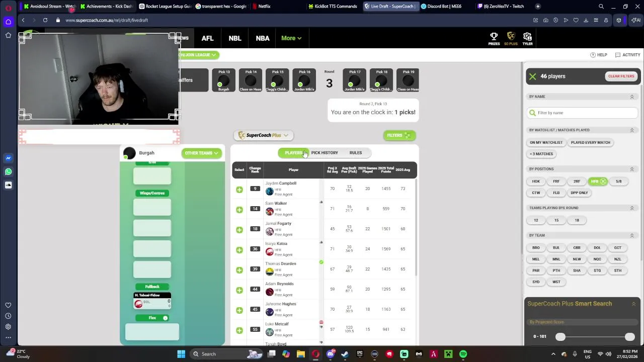
Task: Add Sam Walker with the green plus
Action: pyautogui.click(x=239, y=210)
